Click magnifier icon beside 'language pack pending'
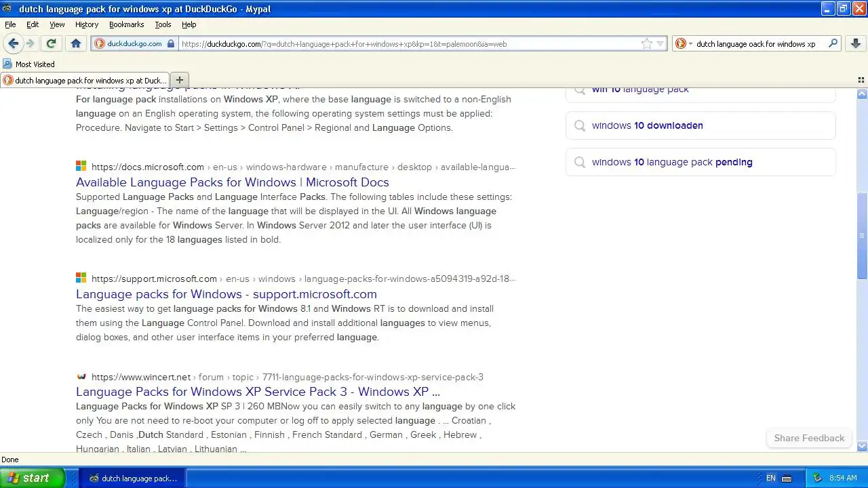 click(x=579, y=162)
